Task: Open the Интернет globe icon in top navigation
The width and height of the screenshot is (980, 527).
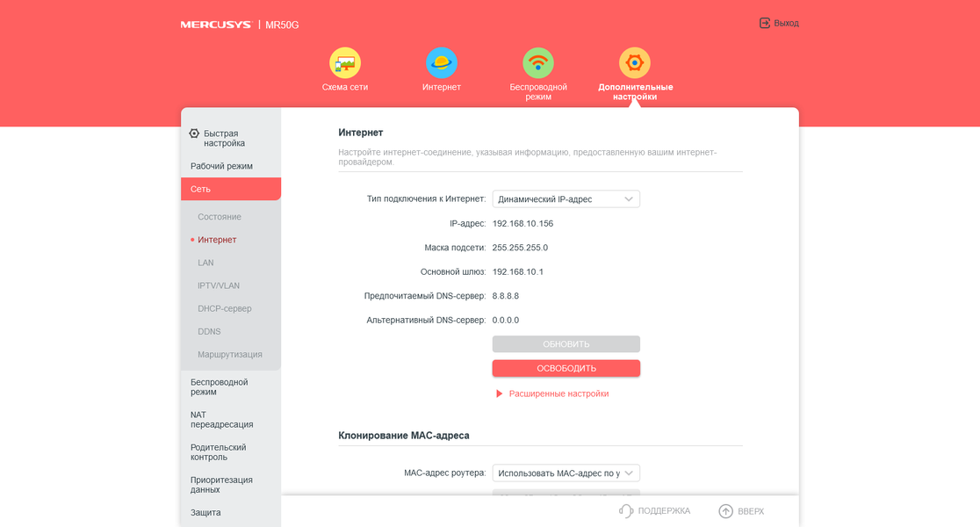Action: pyautogui.click(x=441, y=62)
